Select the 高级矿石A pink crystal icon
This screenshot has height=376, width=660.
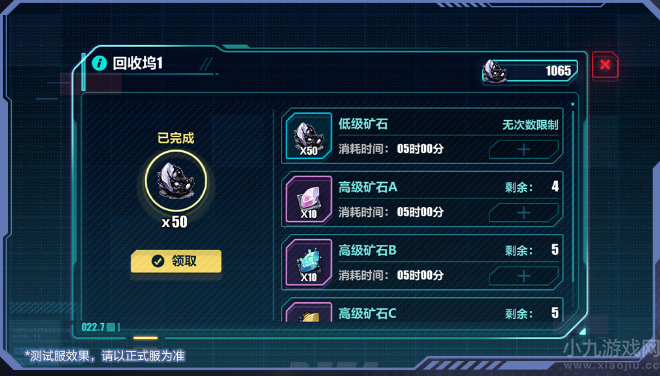309,199
